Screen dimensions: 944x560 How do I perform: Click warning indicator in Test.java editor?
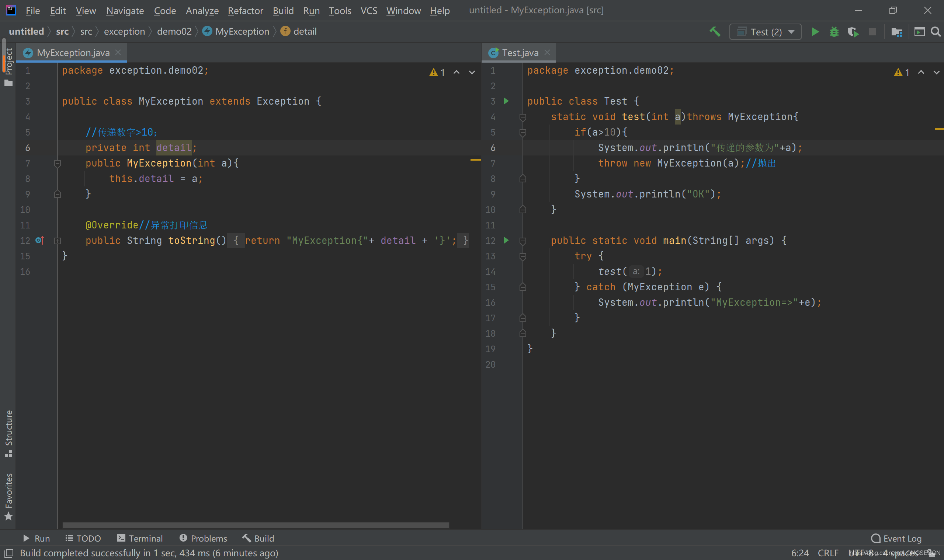pyautogui.click(x=902, y=72)
